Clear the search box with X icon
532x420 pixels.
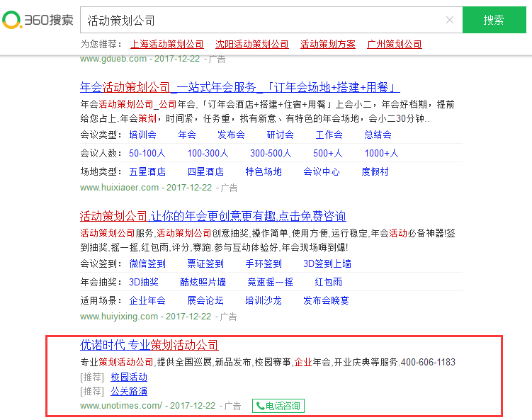450,20
